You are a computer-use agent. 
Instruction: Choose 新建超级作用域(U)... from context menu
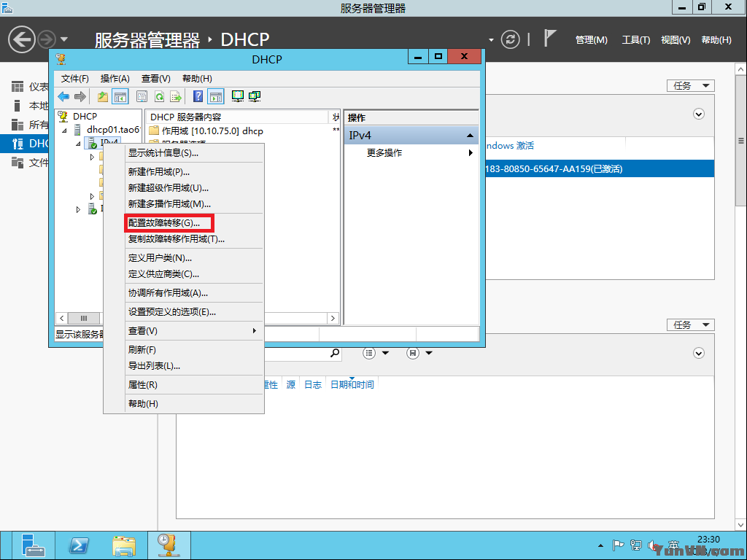click(x=184, y=187)
